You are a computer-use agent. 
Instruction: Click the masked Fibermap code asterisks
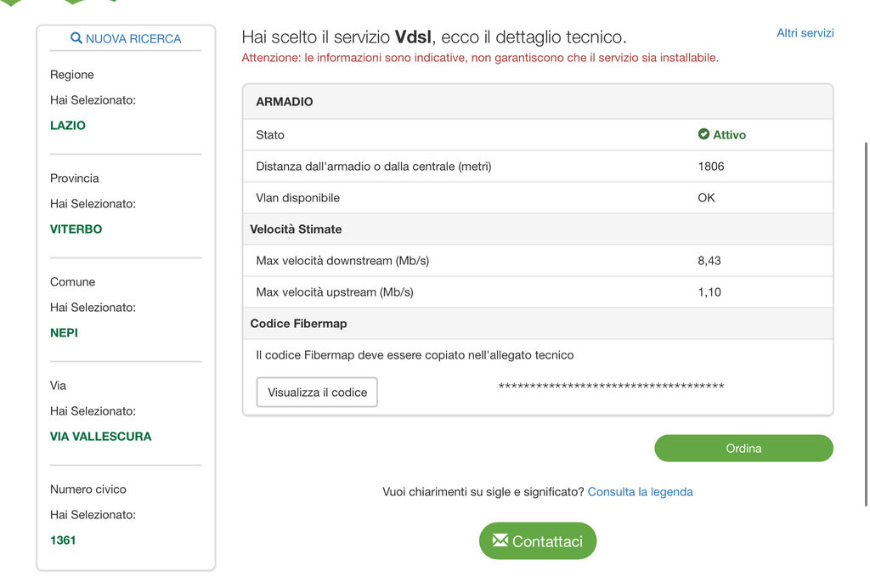tap(611, 387)
